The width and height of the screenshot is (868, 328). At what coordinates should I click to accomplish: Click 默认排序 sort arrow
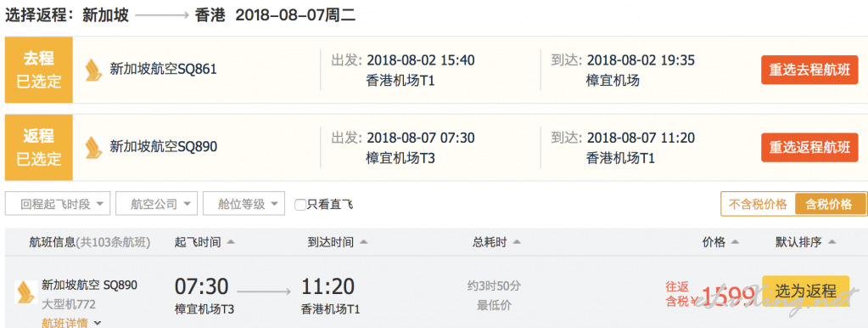pos(832,242)
